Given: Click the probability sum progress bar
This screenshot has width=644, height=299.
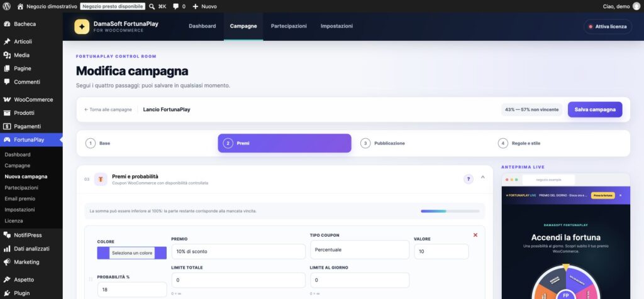Looking at the screenshot, I should click(x=450, y=211).
